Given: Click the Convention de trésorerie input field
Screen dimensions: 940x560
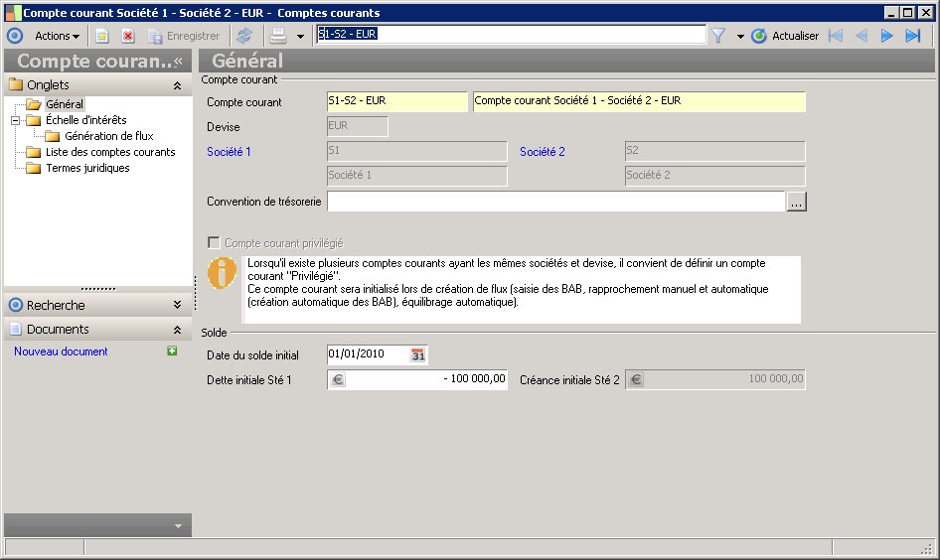Looking at the screenshot, I should [x=555, y=202].
